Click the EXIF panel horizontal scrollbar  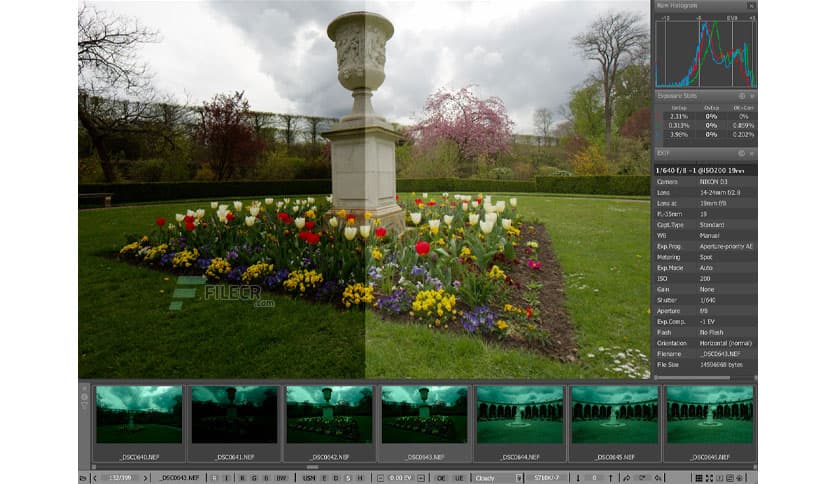[x=692, y=378]
